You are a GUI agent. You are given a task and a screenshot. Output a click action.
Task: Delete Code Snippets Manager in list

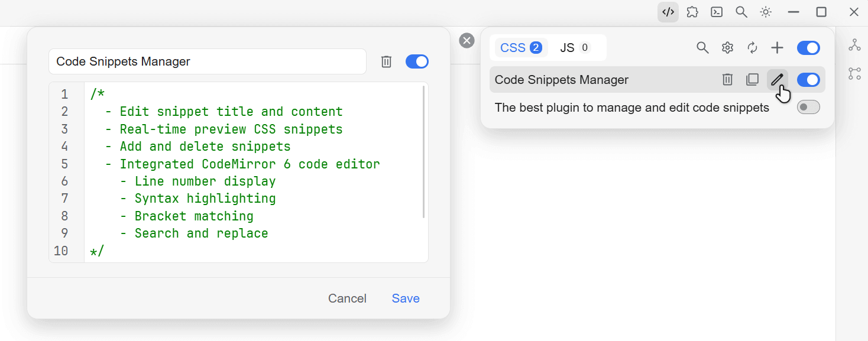[727, 79]
